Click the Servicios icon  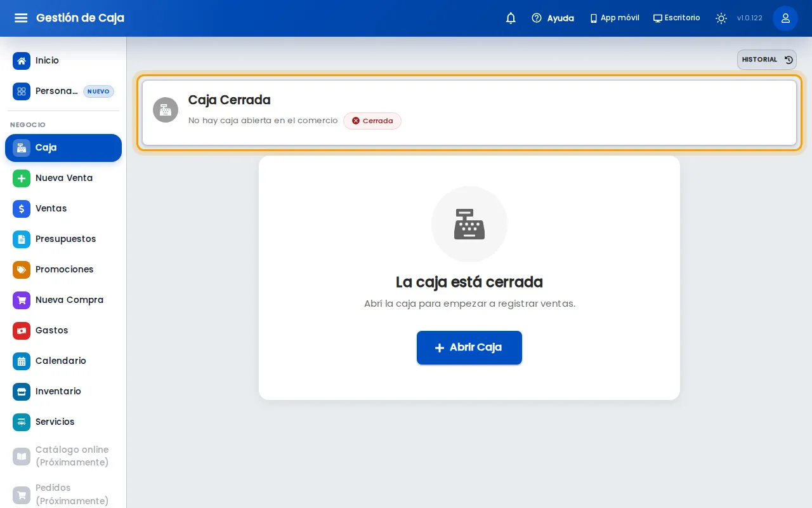tap(22, 422)
